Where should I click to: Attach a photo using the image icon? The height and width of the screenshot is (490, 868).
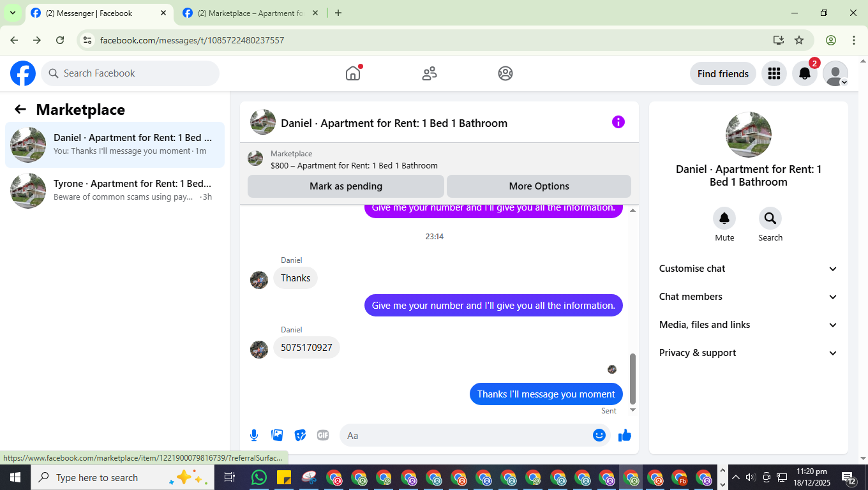click(277, 435)
